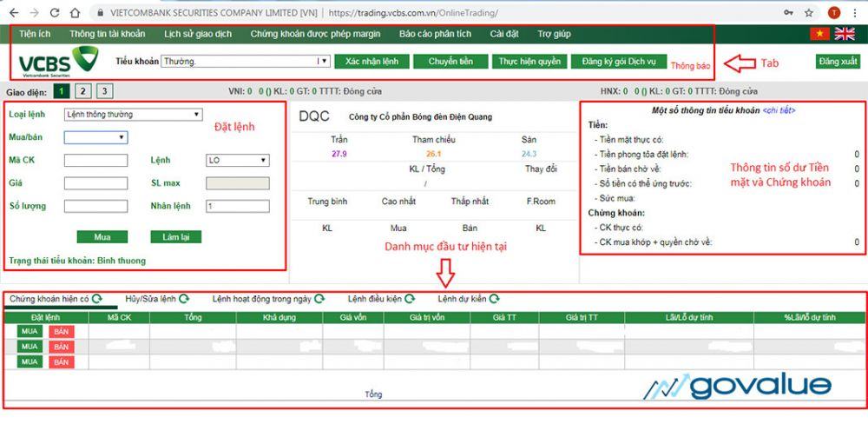Switch to interface layout 3
Image resolution: width=868 pixels, height=424 pixels.
tap(104, 91)
